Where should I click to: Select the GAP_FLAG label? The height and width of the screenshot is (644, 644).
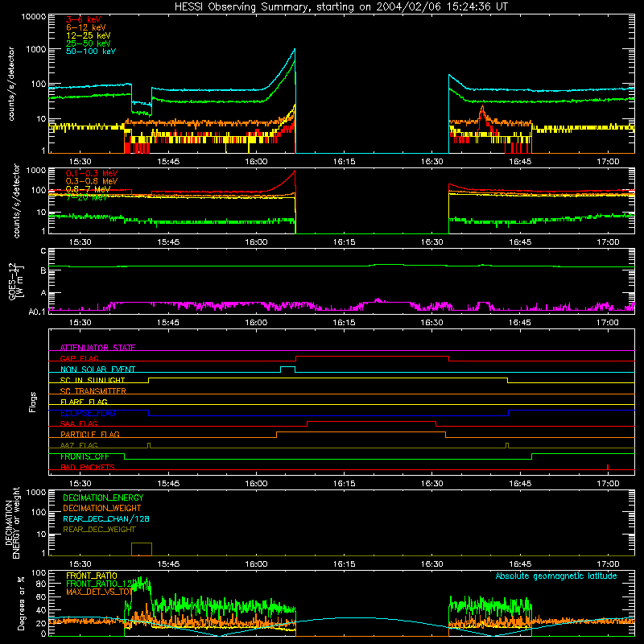click(79, 358)
